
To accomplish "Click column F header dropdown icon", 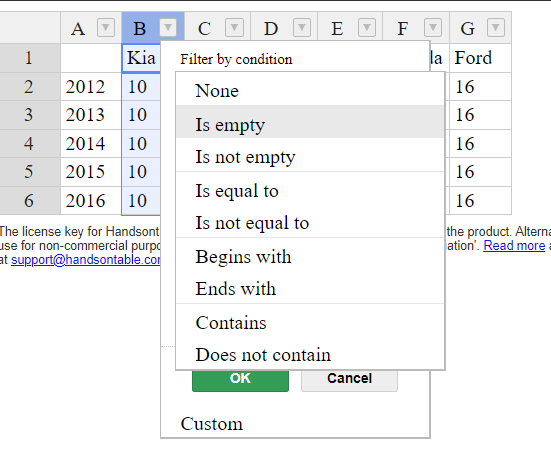I will (433, 28).
